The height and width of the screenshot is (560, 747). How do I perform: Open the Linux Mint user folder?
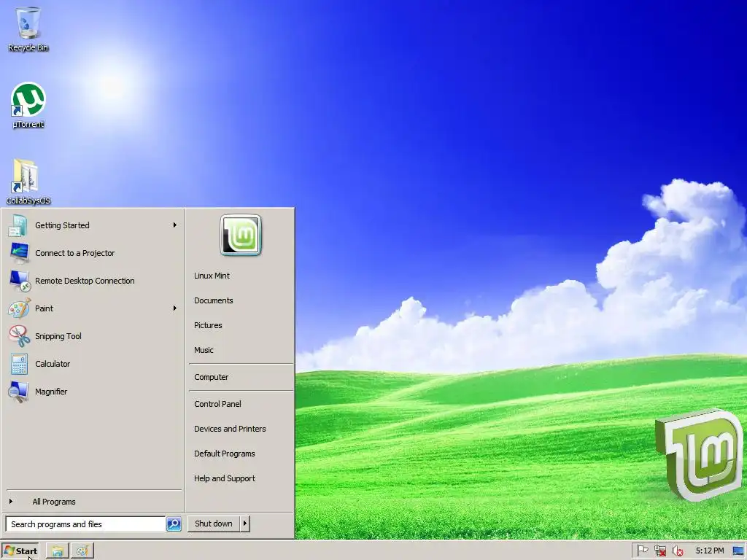point(212,276)
